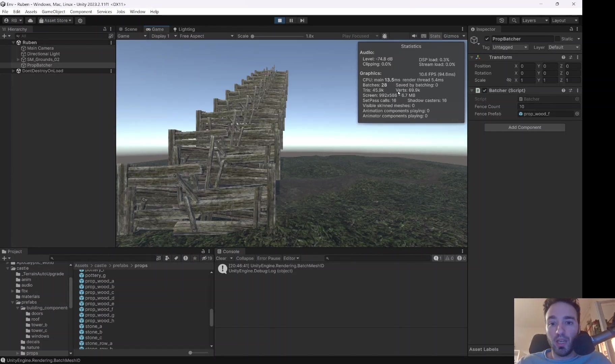Click the Transform component wrench icon

tap(571, 58)
